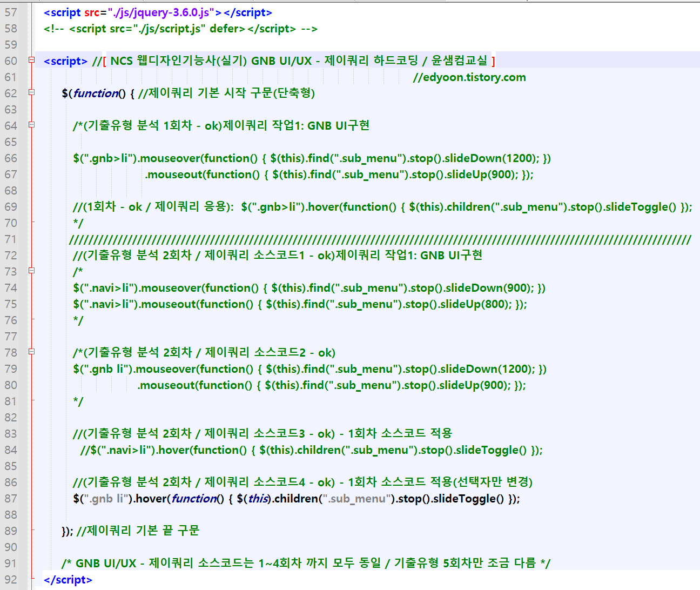Viewport: 700px width, 590px height.
Task: Click line number 66 in the gutter
Action: [11, 158]
